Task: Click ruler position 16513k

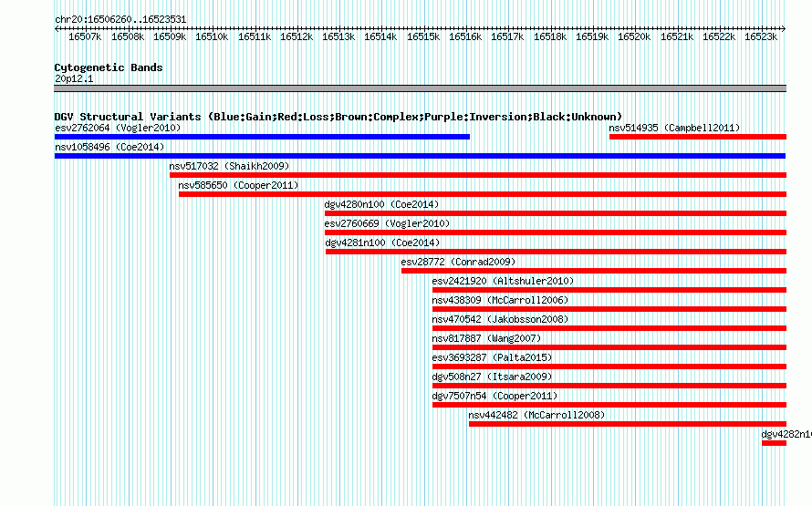Action: (338, 36)
